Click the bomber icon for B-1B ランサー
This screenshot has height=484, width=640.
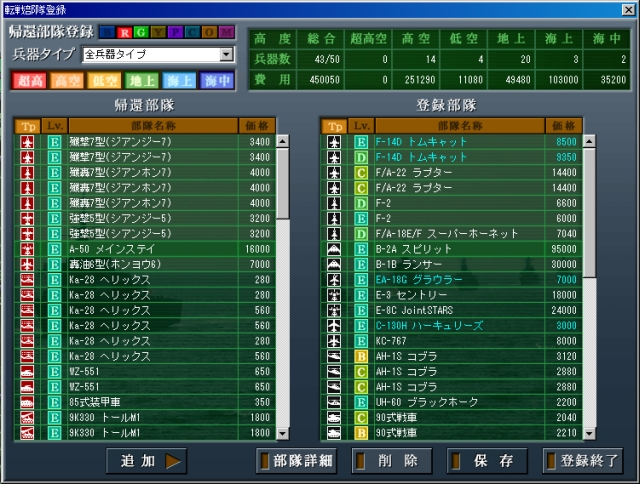[x=334, y=264]
